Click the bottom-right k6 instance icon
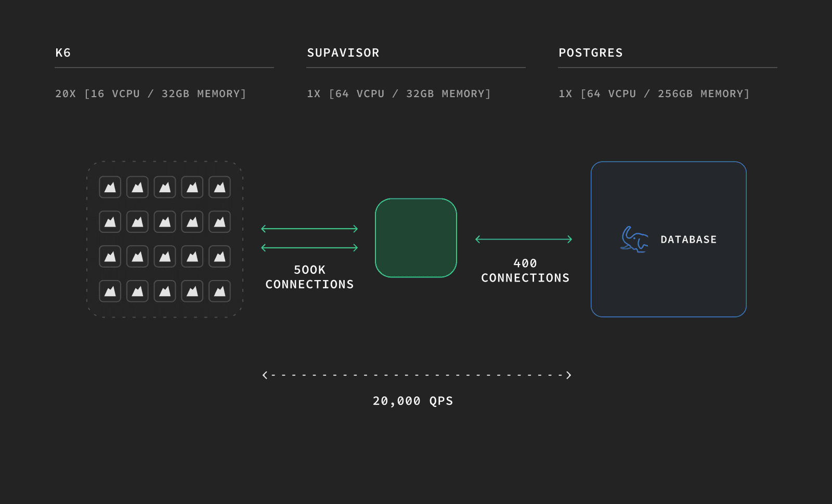832x504 pixels. [x=219, y=291]
